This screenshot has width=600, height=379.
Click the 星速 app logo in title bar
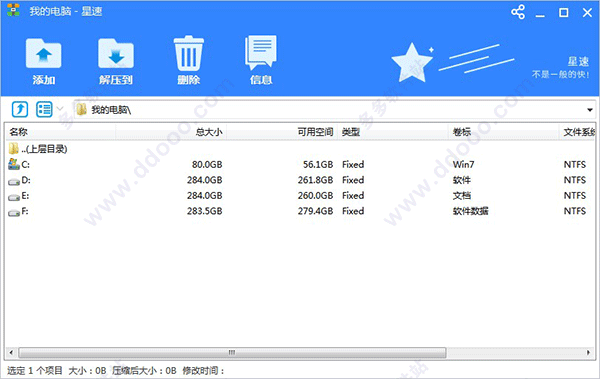pos(13,10)
